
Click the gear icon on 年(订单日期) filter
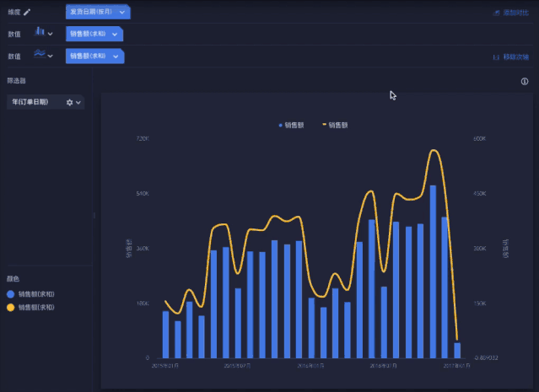70,102
